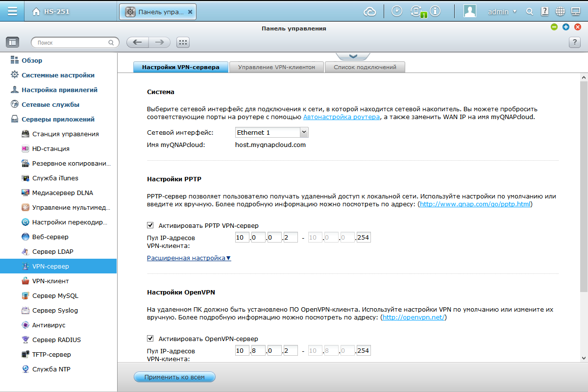Viewport: 588px width, 392px height.
Task: Collapse Серверы приложений section
Action: (x=58, y=120)
